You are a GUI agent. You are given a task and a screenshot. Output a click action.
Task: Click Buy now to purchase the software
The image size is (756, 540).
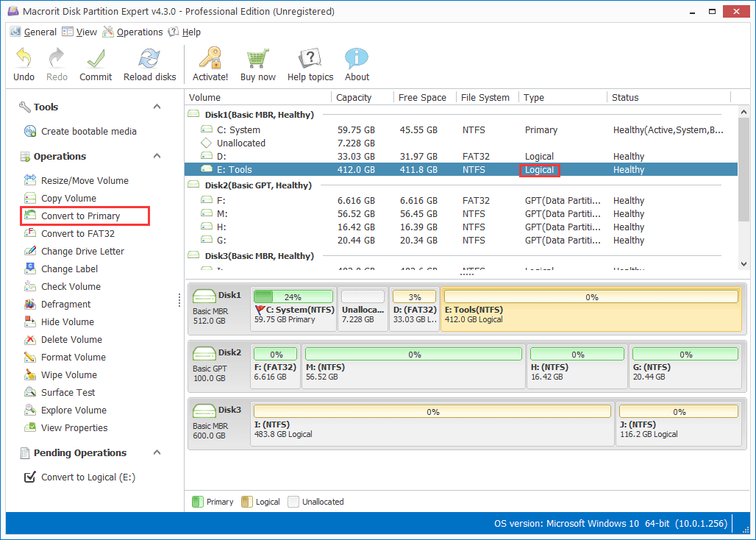click(x=257, y=64)
